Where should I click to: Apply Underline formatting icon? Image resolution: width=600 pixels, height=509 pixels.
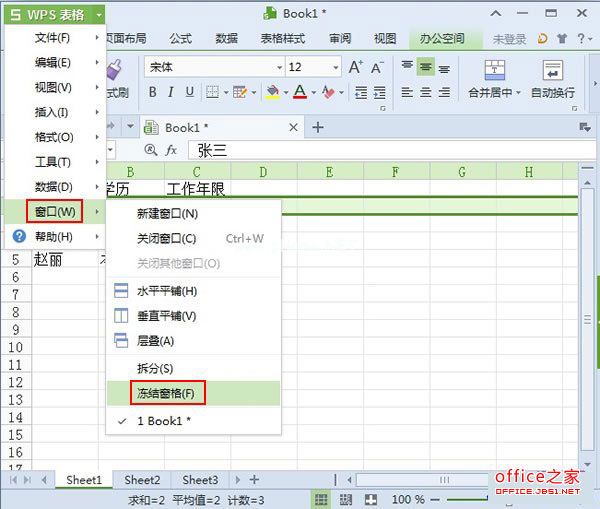pos(189,92)
